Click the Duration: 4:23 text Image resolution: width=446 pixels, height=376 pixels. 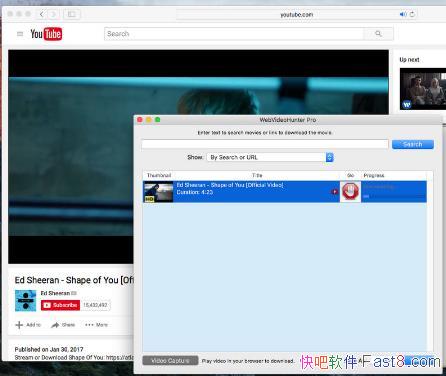click(195, 192)
